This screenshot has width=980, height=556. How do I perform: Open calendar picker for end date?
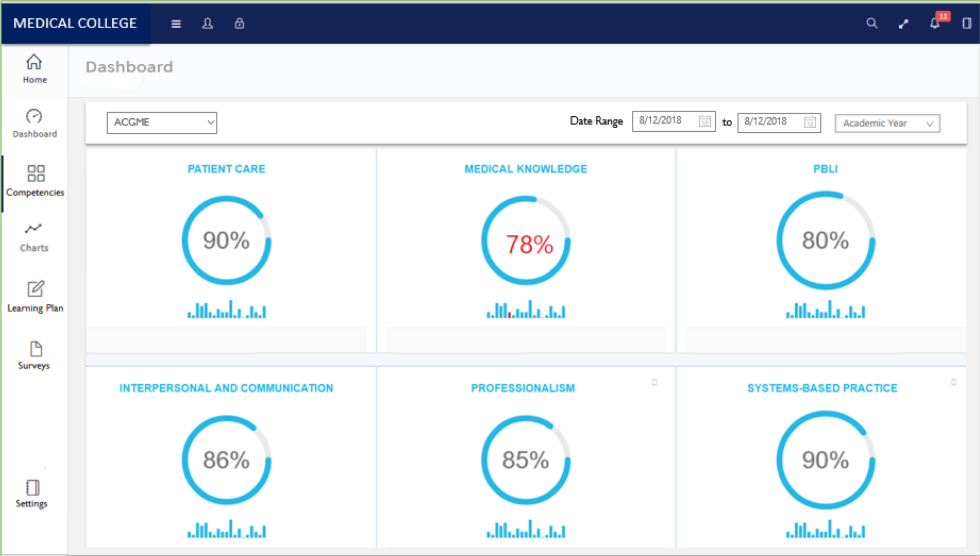[810, 122]
